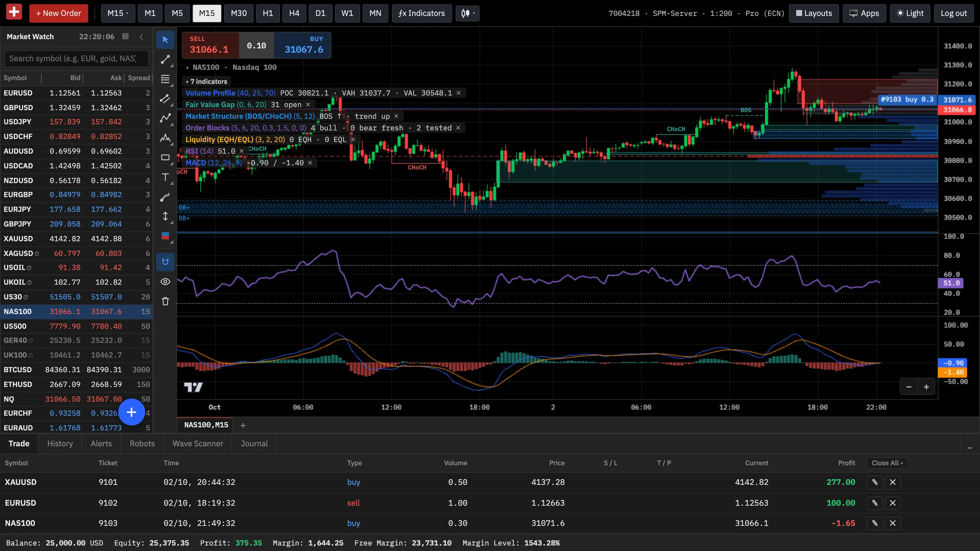Remove the MACD indicator
This screenshot has height=551, width=980.
point(310,163)
